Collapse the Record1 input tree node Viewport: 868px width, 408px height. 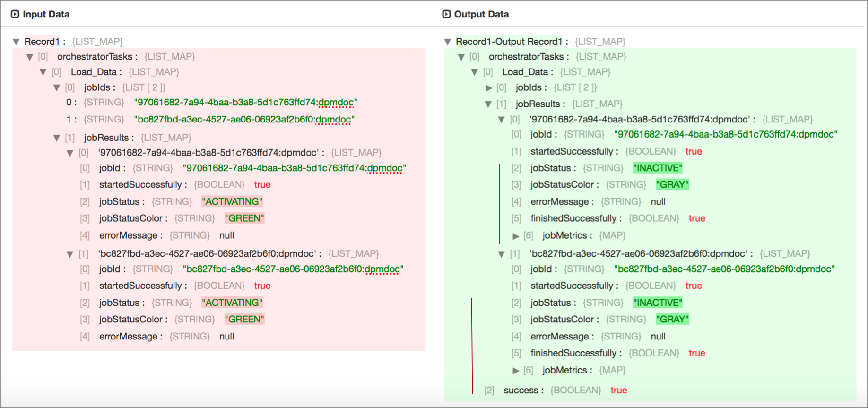16,42
